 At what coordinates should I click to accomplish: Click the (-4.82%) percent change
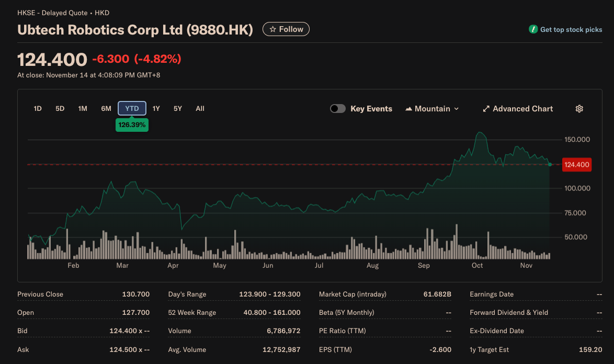pos(158,59)
